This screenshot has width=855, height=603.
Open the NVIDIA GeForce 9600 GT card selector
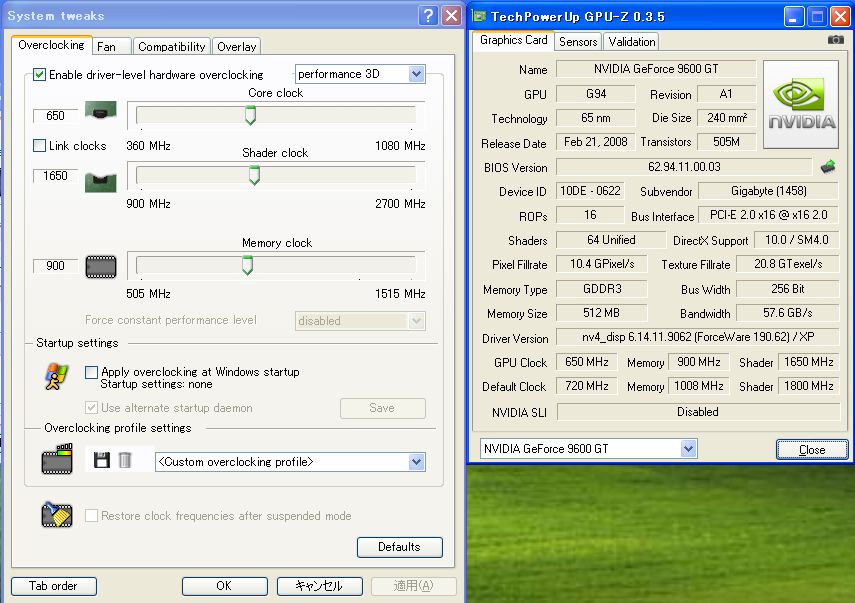coord(588,449)
